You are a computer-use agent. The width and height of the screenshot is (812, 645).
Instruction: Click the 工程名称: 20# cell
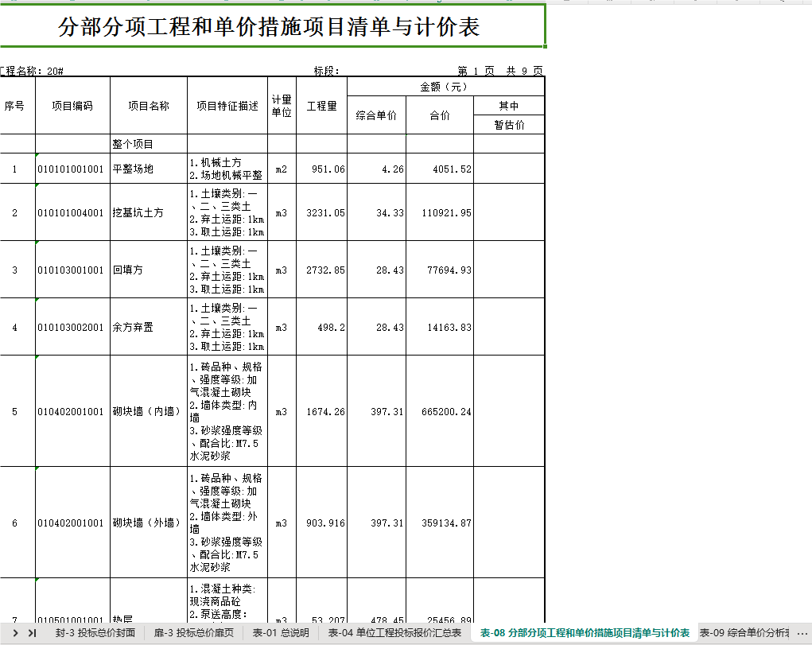[32, 71]
